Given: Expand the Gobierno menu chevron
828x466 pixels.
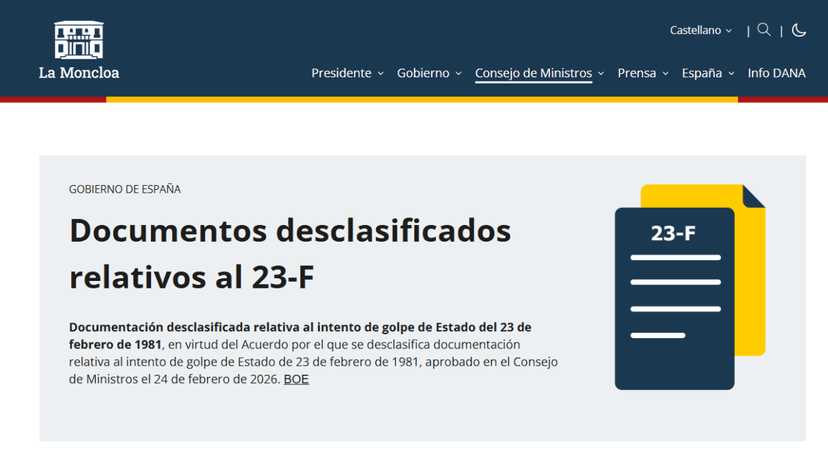Looking at the screenshot, I should coord(459,74).
